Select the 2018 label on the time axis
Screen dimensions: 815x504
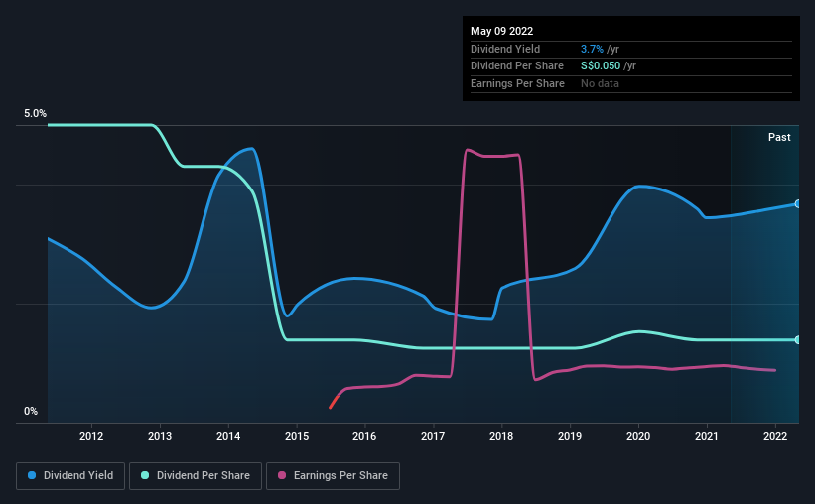click(x=501, y=436)
